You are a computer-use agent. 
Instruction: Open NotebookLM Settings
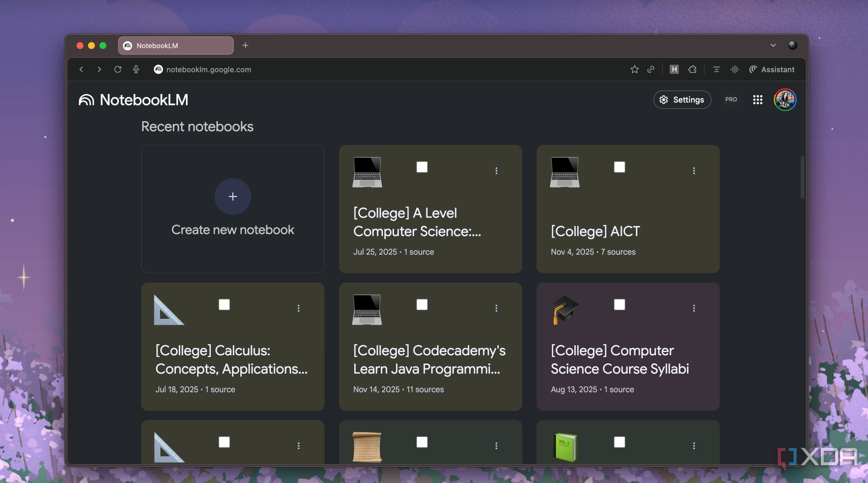click(x=682, y=100)
